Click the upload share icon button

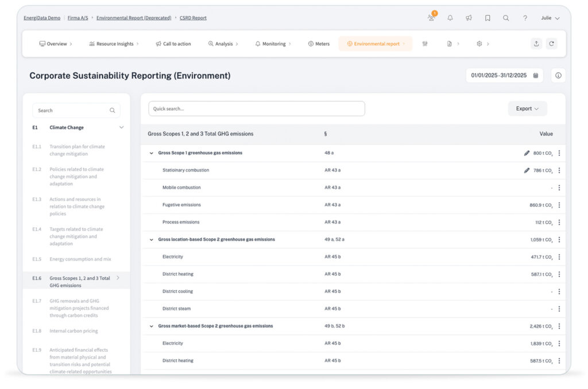tap(536, 44)
